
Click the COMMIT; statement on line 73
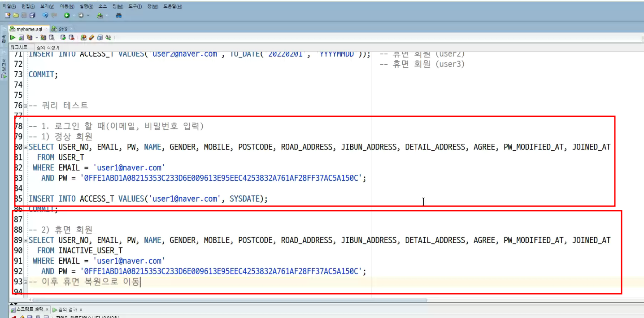(43, 75)
